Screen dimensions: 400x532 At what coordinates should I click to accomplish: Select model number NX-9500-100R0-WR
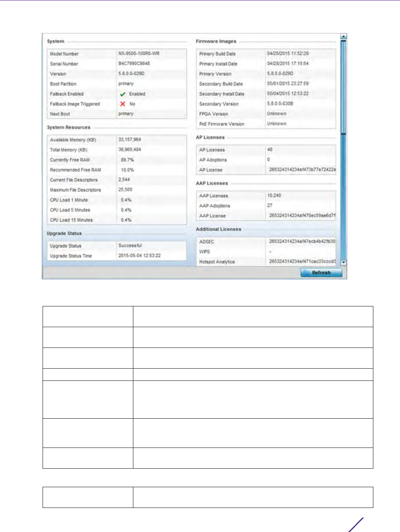(139, 54)
